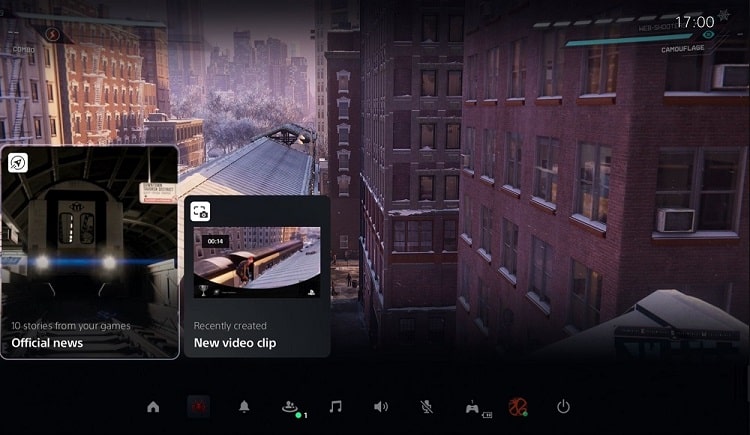Image resolution: width=750 pixels, height=435 pixels.
Task: Click the 'Official news' title
Action: tap(47, 343)
